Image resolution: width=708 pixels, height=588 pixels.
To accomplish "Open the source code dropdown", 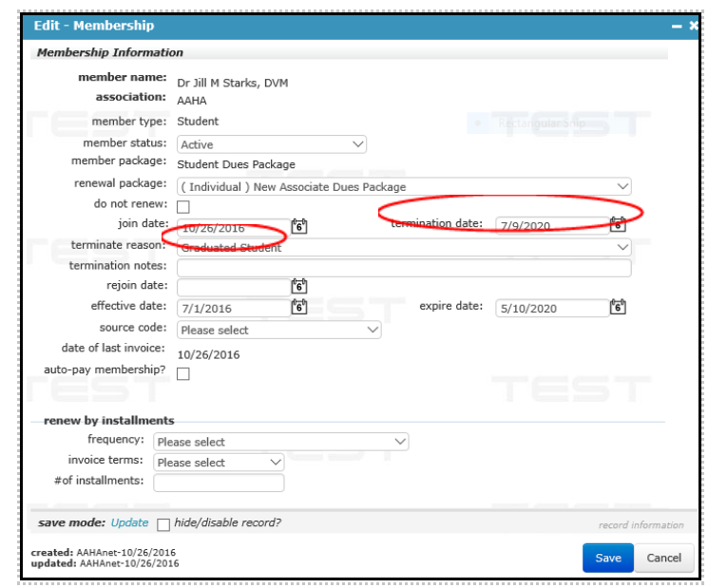I will (x=278, y=330).
